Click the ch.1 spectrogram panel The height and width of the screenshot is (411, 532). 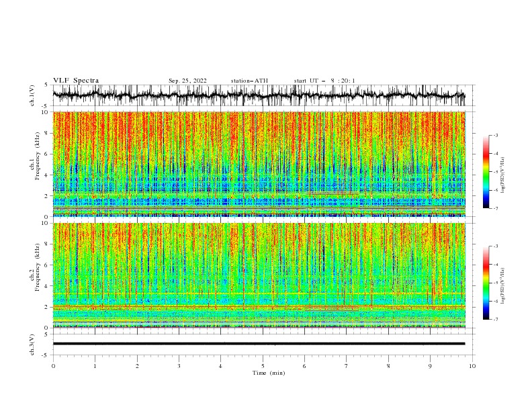pos(259,164)
